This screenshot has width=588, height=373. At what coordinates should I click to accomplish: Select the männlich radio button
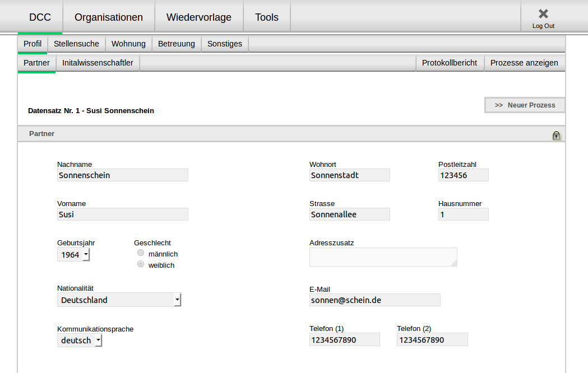(141, 253)
